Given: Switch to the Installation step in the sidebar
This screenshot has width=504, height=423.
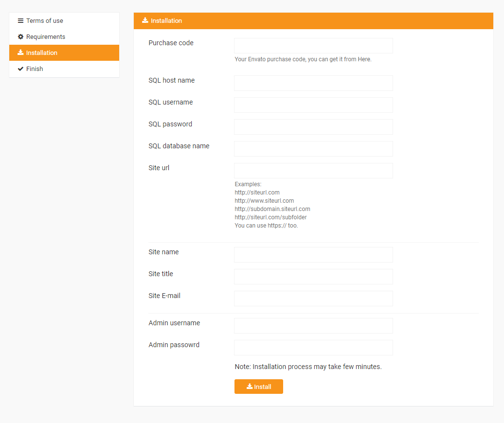Looking at the screenshot, I should 41,53.
